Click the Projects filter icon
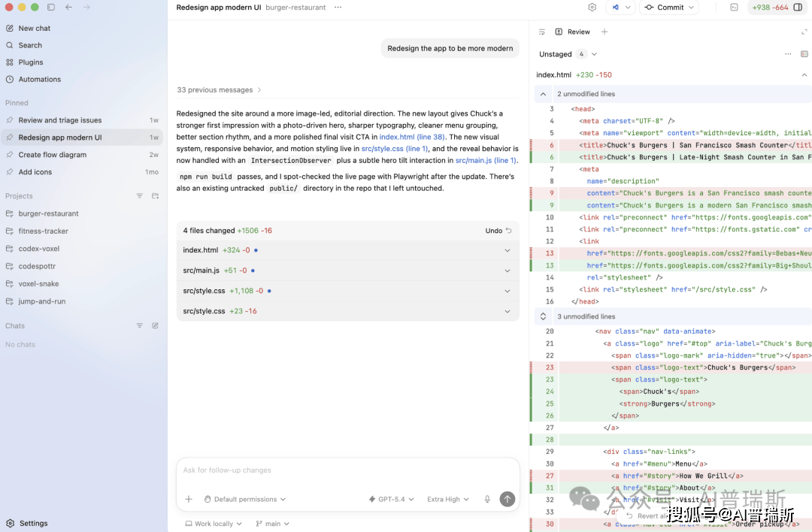This screenshot has width=812, height=532. [139, 195]
